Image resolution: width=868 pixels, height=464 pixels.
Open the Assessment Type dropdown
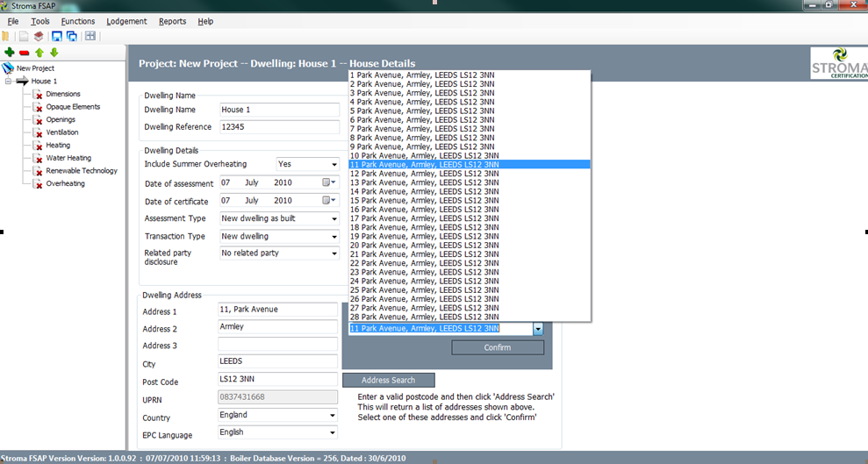(x=334, y=219)
